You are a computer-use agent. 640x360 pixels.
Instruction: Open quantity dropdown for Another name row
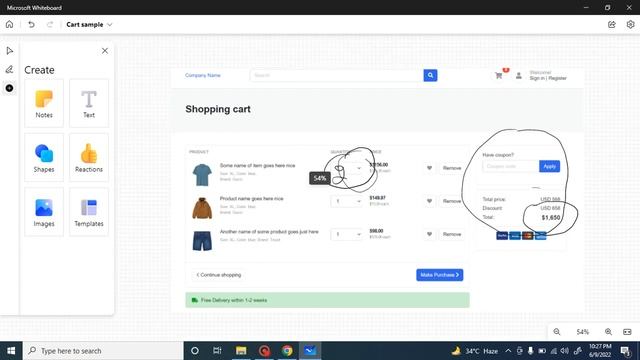click(346, 234)
